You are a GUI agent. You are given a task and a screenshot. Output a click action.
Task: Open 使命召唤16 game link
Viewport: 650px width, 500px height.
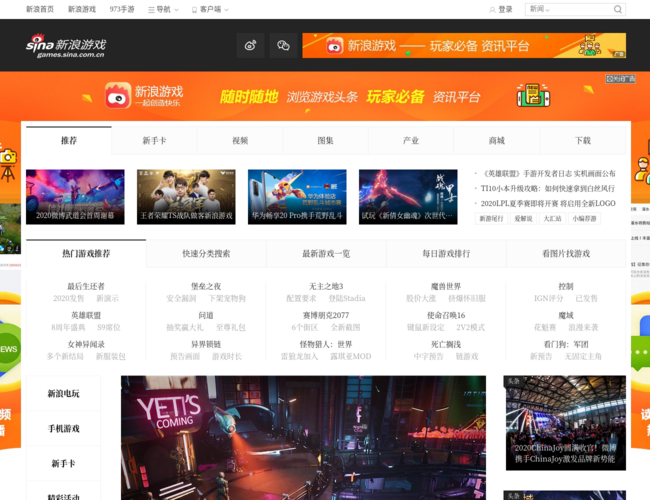tap(446, 315)
